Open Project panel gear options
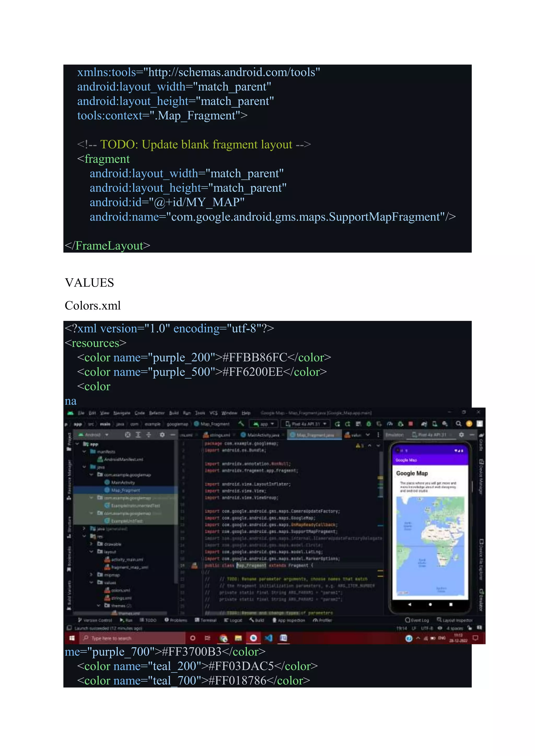Image resolution: width=535 pixels, height=756 pixels. (162, 435)
